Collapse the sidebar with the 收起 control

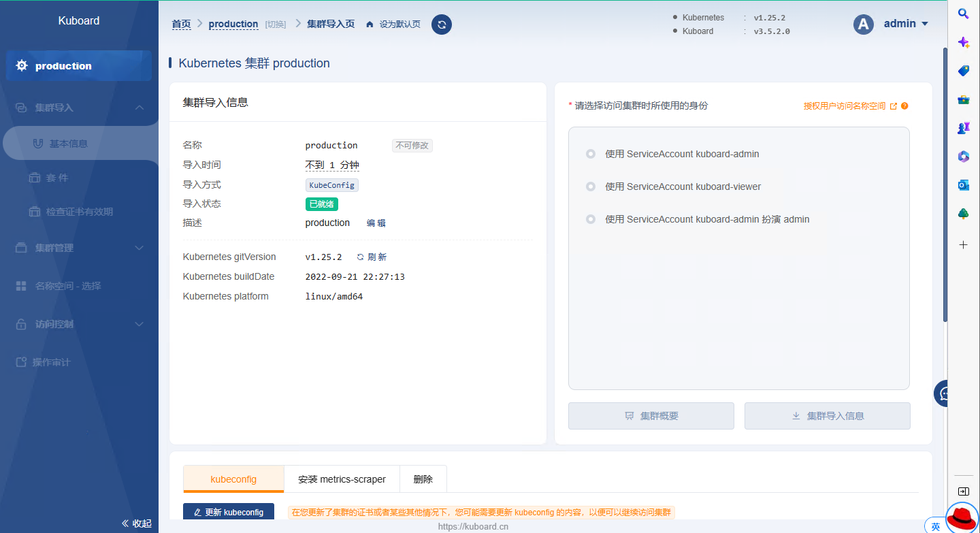[136, 523]
